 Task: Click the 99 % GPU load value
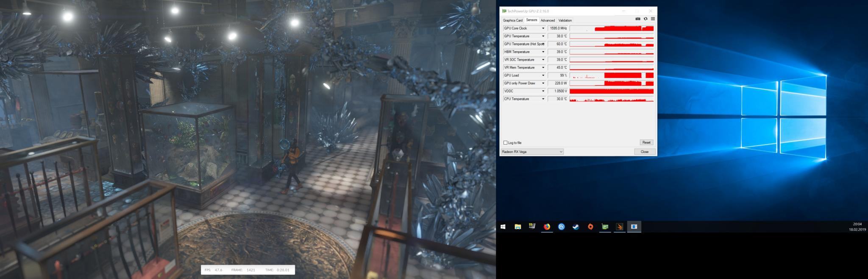pyautogui.click(x=558, y=75)
